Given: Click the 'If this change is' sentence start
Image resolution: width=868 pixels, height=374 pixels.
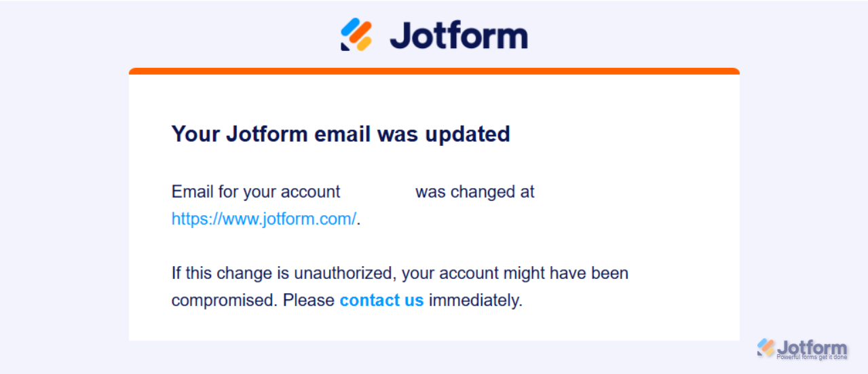Looking at the screenshot, I should click(231, 274).
